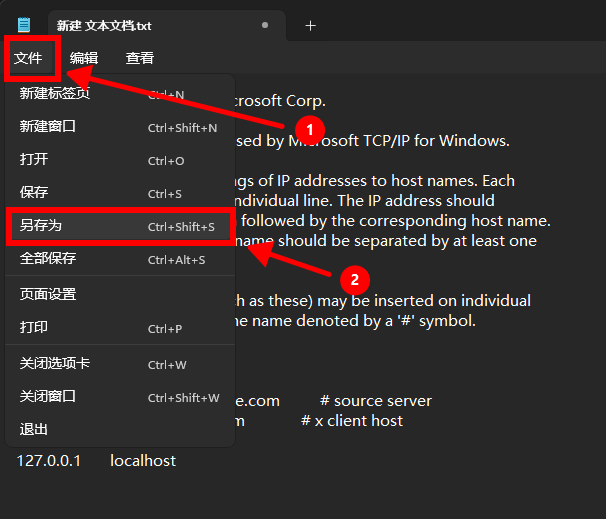
Task: Click 关闭窗口 menu entry
Action: [x=48, y=397]
